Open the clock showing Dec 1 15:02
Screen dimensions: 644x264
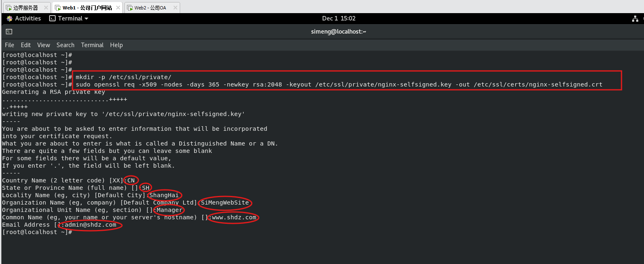pos(339,18)
